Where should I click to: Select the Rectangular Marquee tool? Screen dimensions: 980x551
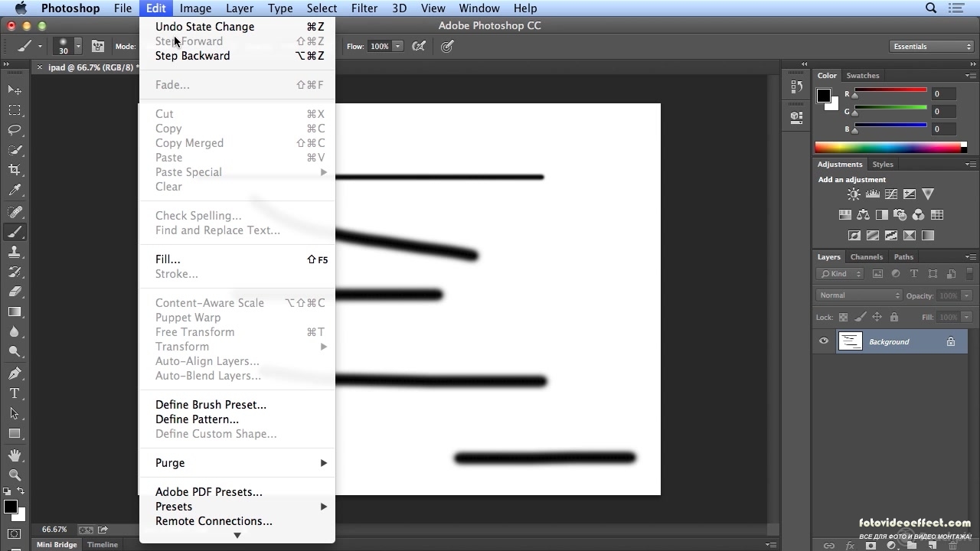coord(15,110)
